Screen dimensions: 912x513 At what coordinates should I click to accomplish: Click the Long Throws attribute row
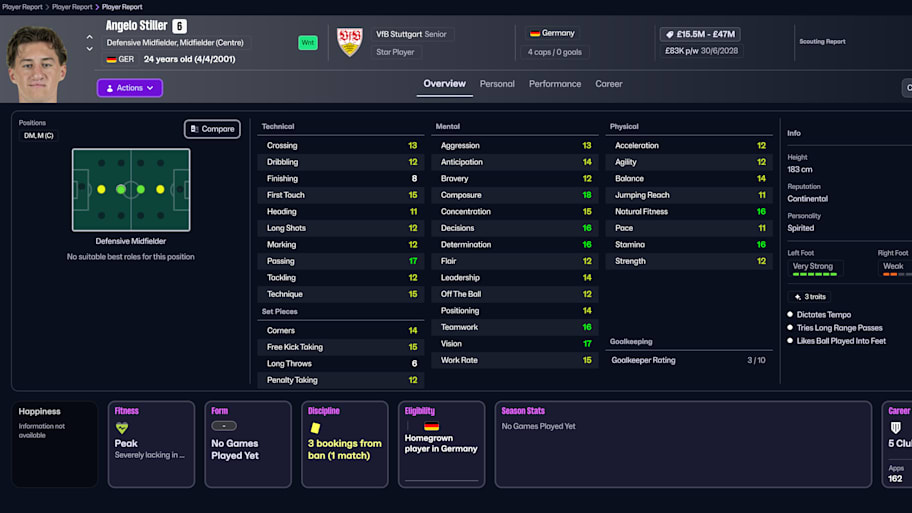click(341, 364)
